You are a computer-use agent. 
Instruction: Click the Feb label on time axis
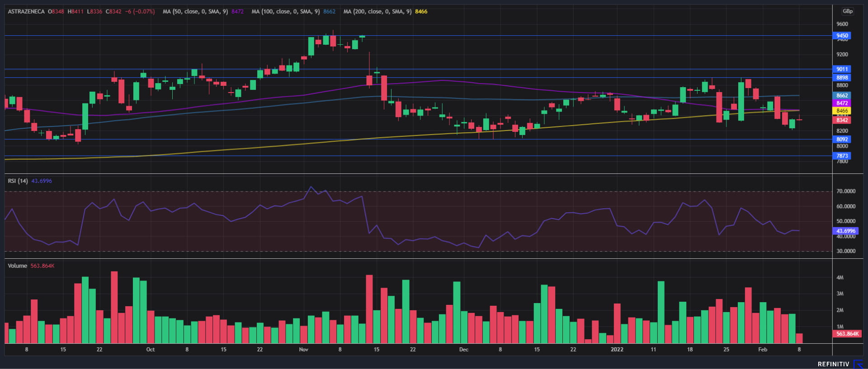pyautogui.click(x=763, y=350)
